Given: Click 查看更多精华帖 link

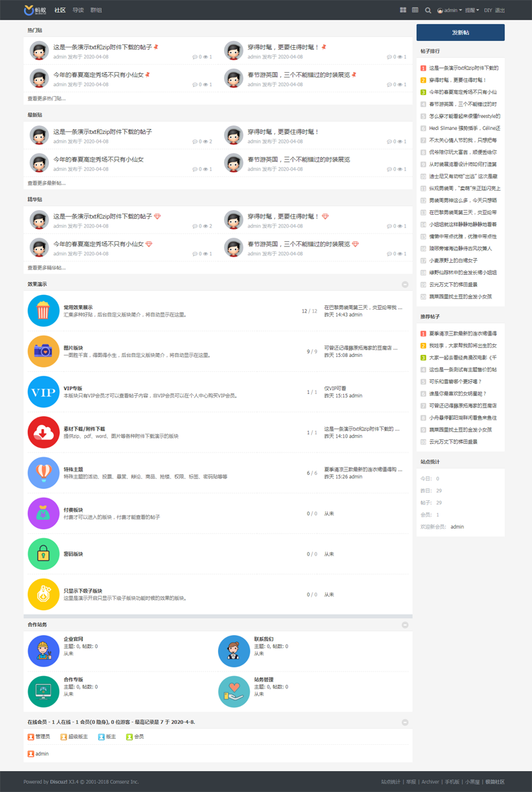Looking at the screenshot, I should (46, 268).
